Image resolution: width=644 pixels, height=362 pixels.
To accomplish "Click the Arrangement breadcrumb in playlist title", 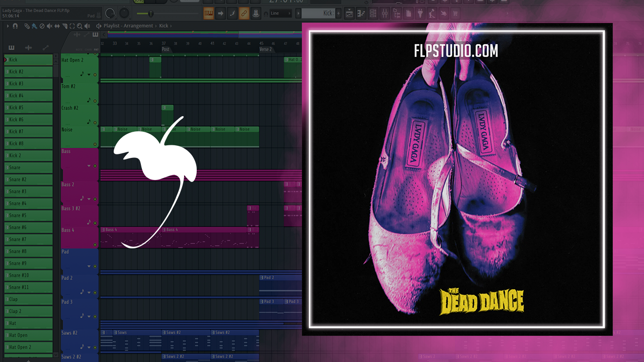I will [x=138, y=26].
